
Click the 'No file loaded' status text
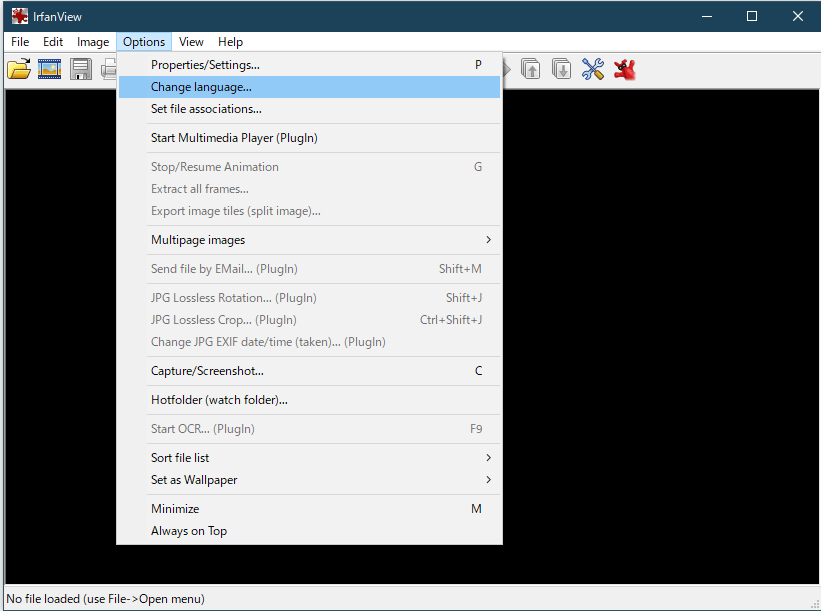click(105, 598)
